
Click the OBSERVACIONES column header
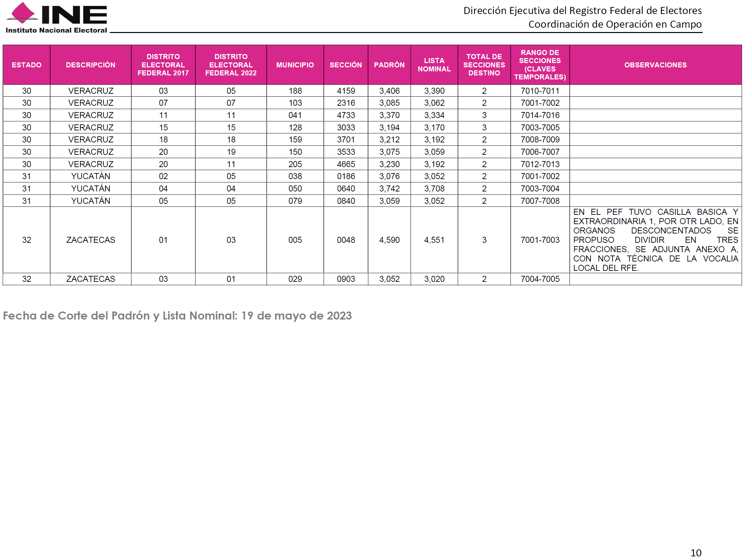pyautogui.click(x=655, y=65)
